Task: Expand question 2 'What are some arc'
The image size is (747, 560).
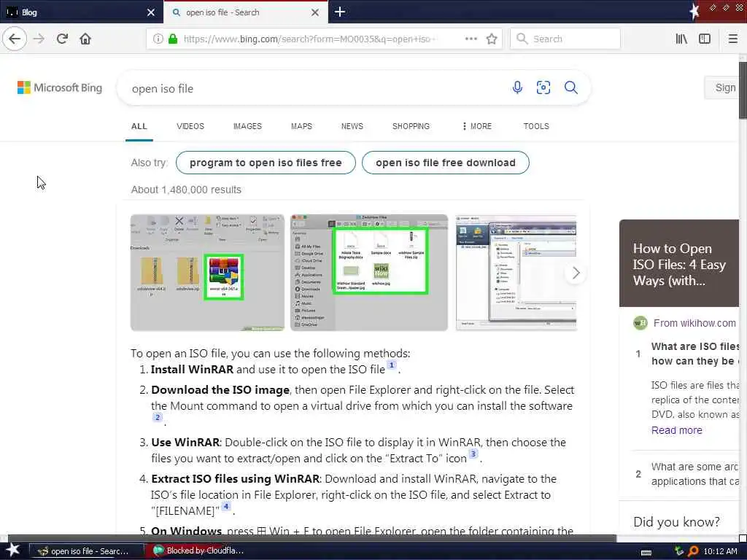Action: coord(695,474)
